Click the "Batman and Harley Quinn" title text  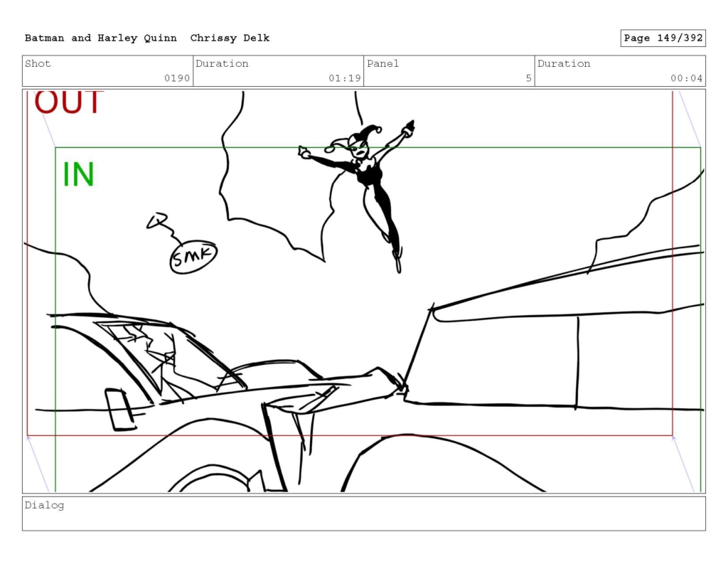point(101,38)
